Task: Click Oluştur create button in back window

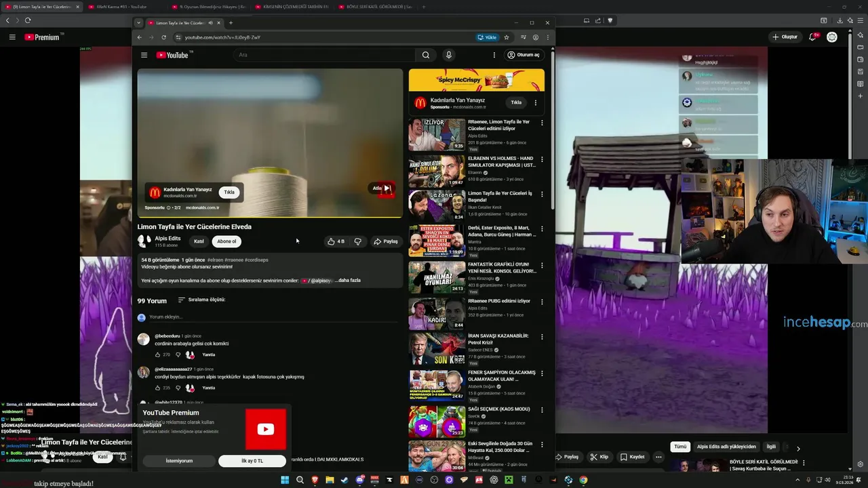Action: click(785, 37)
